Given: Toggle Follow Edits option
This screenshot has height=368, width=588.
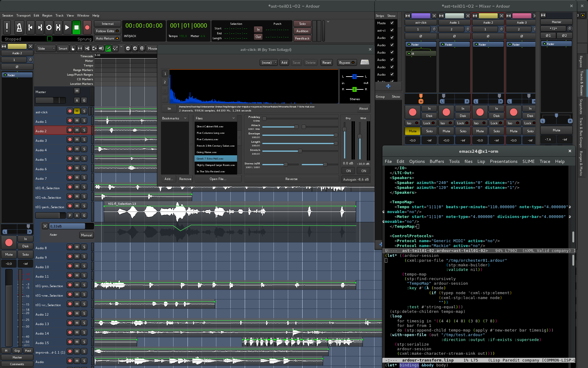Looking at the screenshot, I should (x=108, y=31).
